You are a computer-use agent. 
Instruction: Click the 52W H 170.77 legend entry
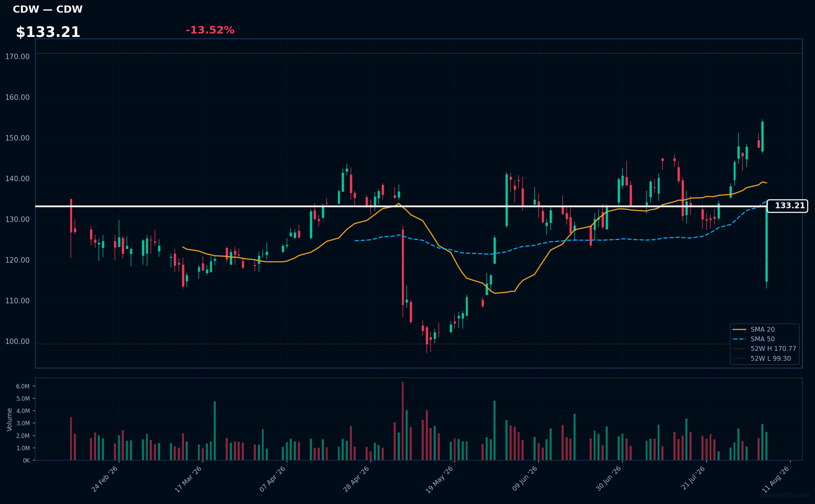click(x=764, y=348)
